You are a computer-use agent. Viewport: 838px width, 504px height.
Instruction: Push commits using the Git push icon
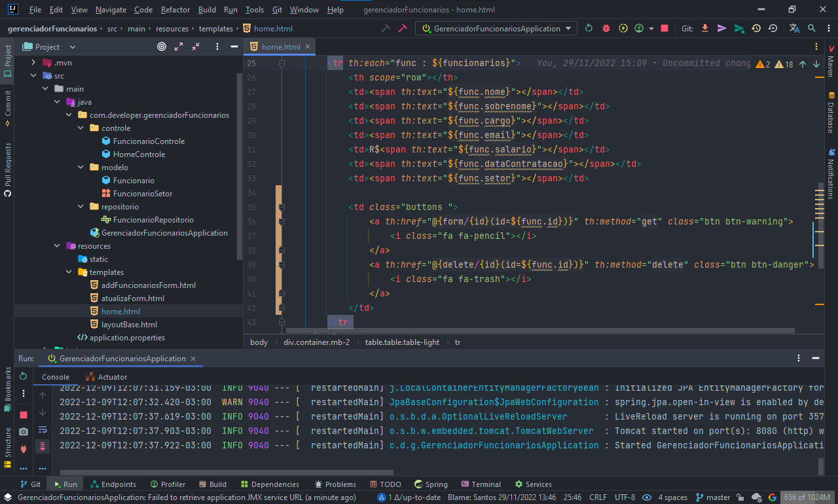(x=722, y=28)
